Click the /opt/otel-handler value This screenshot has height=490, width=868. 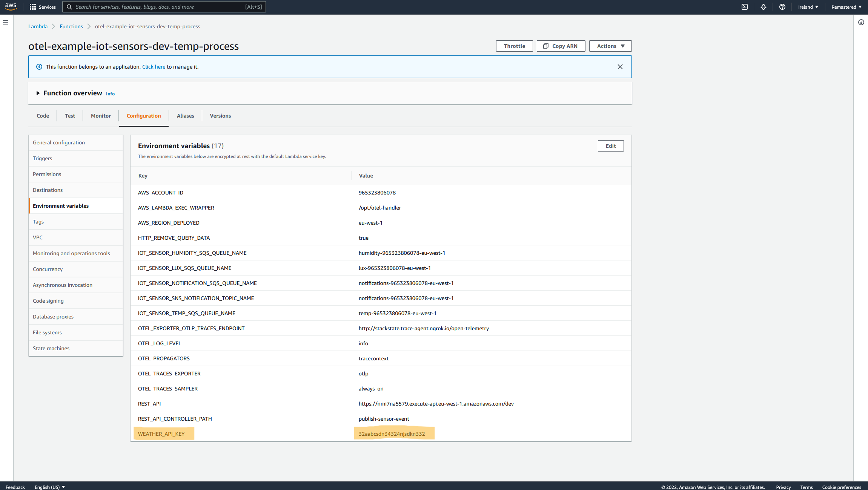click(380, 208)
